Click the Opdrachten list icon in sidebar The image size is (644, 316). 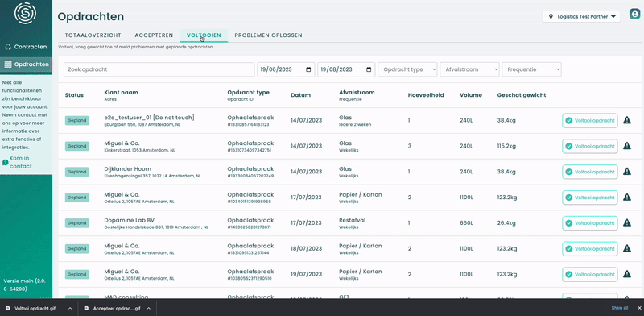(7, 64)
